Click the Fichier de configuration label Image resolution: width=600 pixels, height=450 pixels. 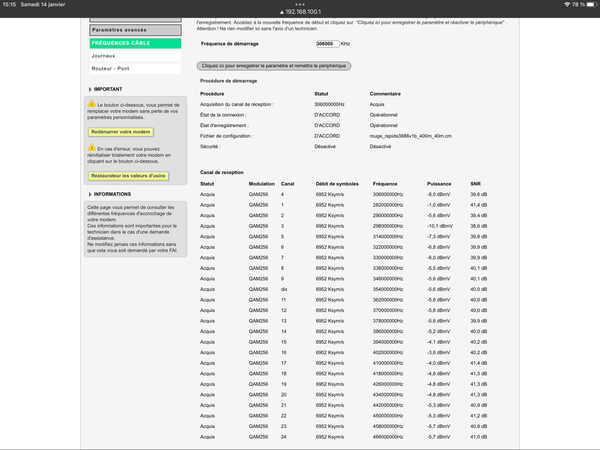point(227,136)
